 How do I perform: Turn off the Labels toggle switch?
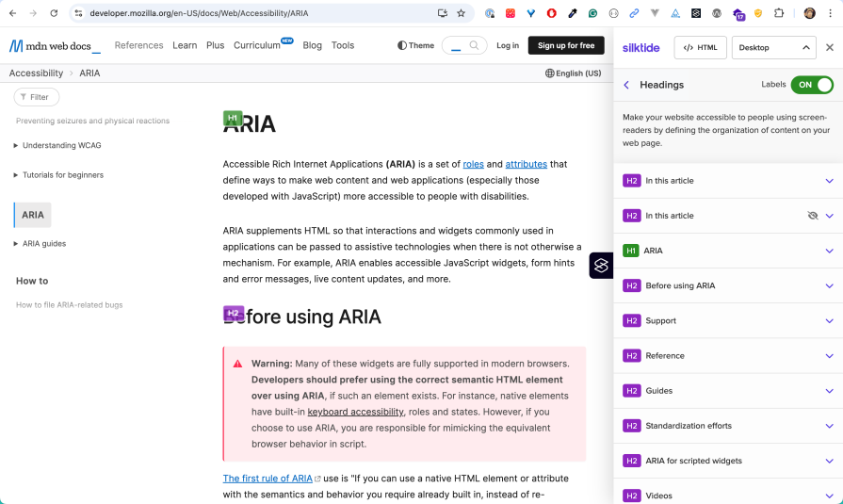(812, 85)
